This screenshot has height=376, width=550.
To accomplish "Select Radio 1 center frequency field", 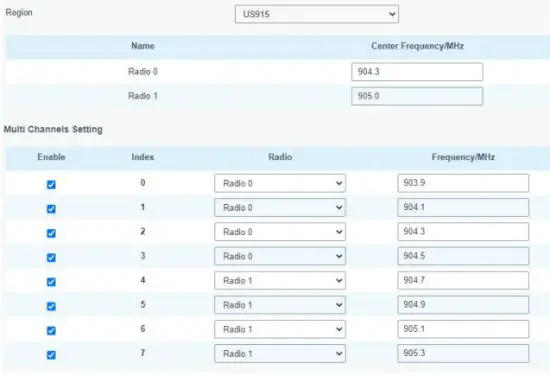I will [417, 96].
